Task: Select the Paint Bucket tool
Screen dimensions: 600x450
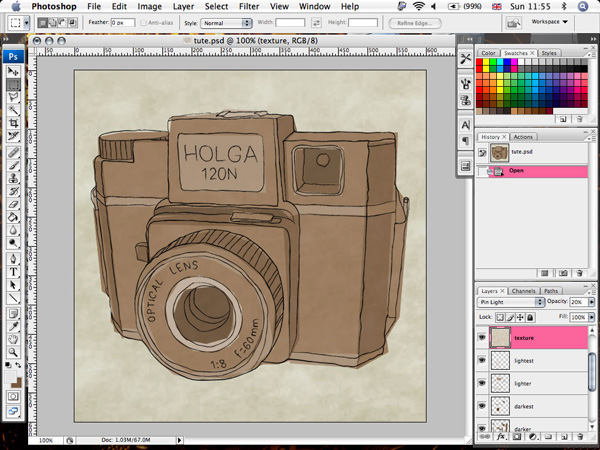Action: tap(13, 217)
